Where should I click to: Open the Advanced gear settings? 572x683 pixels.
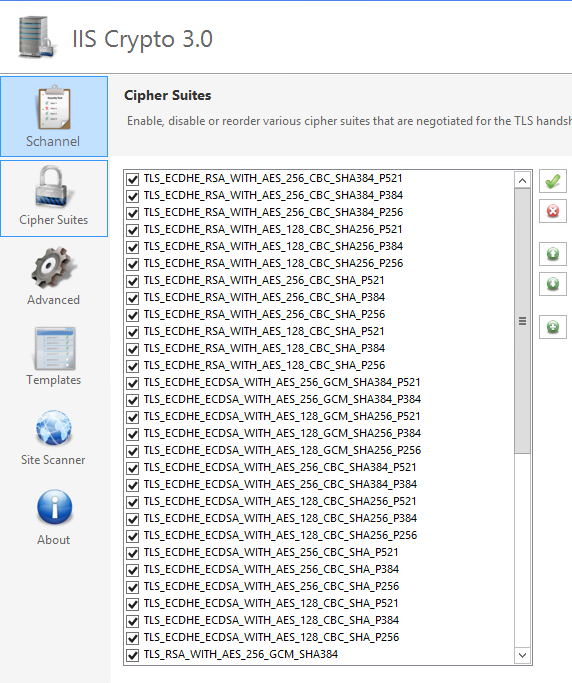54,276
